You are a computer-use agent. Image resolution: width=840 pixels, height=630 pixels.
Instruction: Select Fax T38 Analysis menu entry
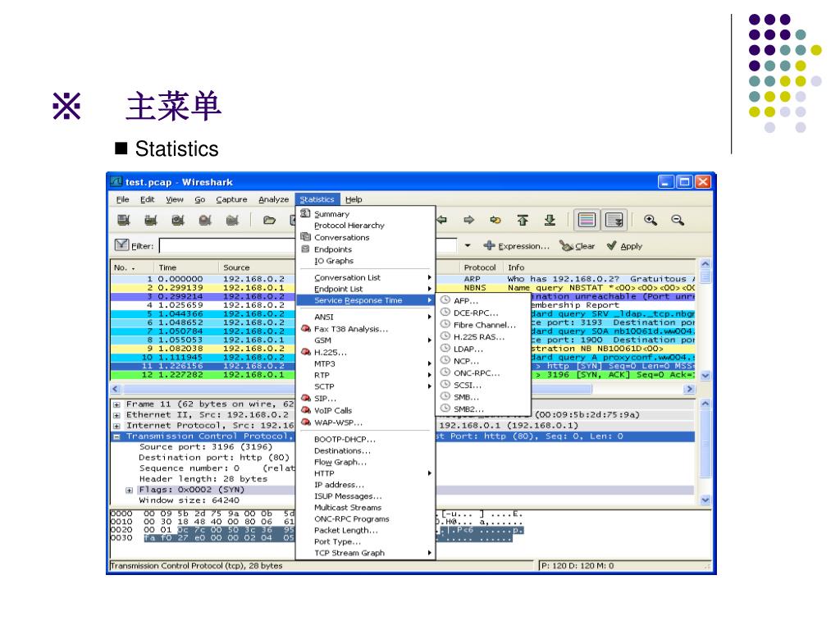[x=364, y=328]
